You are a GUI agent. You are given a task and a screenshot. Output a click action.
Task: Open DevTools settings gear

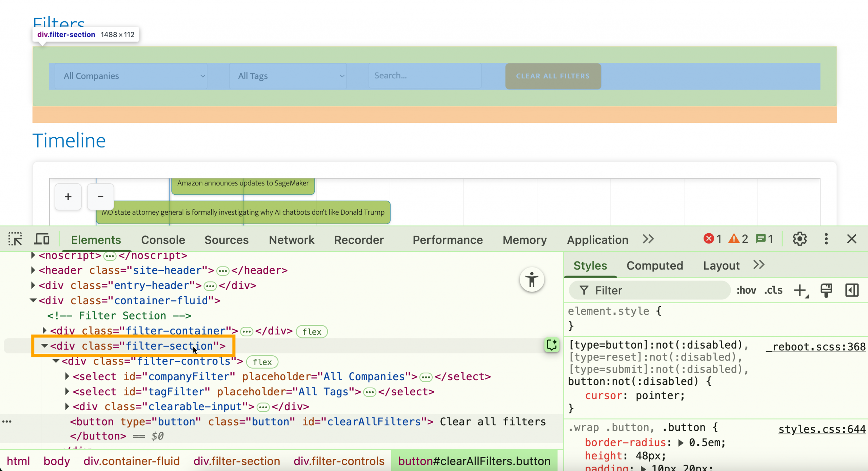[800, 239]
